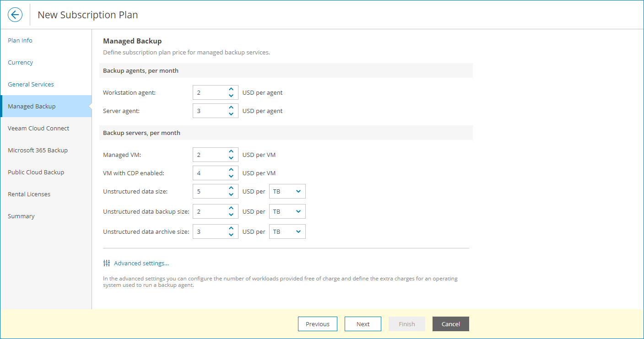Increase Unstructured data size price
This screenshot has width=644, height=339.
click(x=231, y=188)
